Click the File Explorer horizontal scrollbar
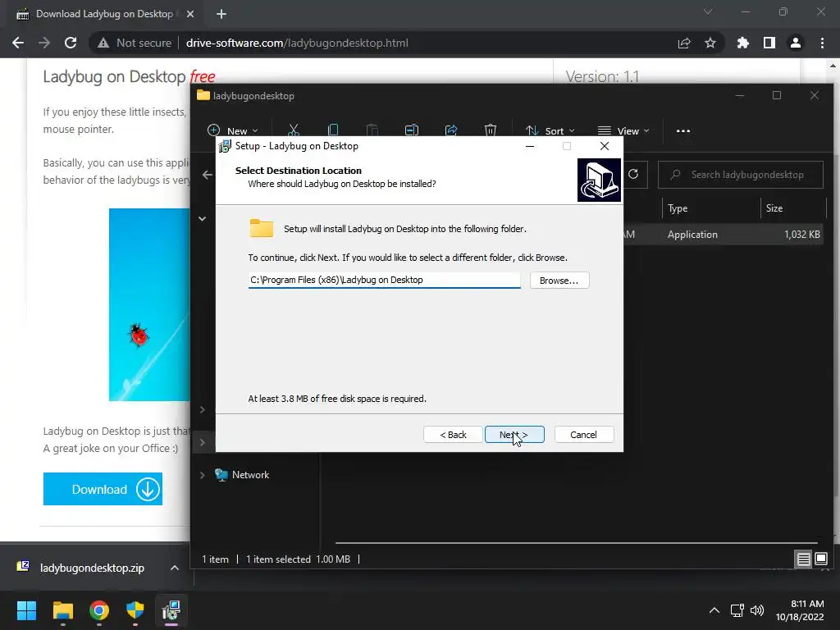The height and width of the screenshot is (630, 840). point(577,543)
